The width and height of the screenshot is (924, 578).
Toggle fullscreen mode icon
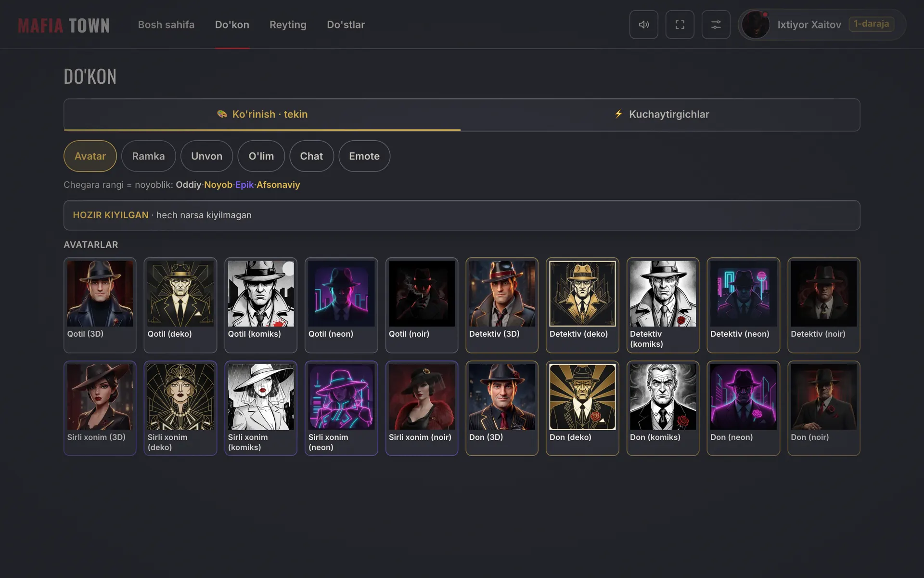click(x=680, y=25)
